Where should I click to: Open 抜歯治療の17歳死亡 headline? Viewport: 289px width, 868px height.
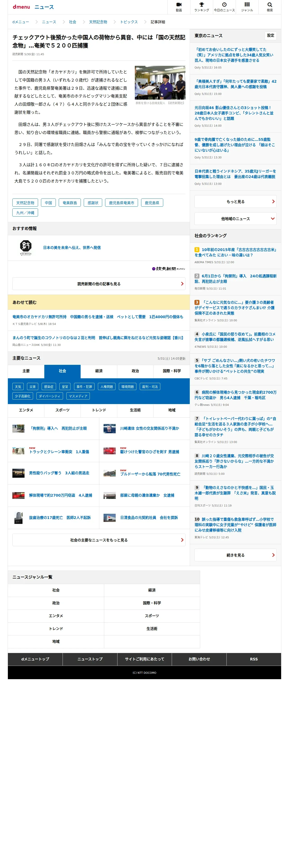tap(60, 518)
